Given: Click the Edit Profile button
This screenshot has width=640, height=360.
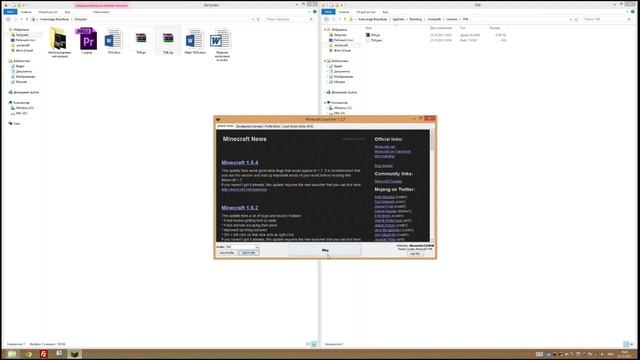Looking at the screenshot, I should (x=249, y=253).
